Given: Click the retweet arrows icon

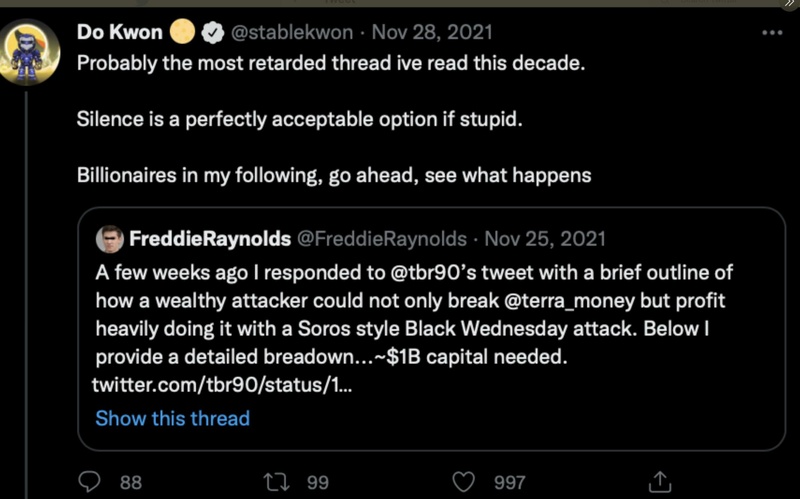Looking at the screenshot, I should (276, 482).
